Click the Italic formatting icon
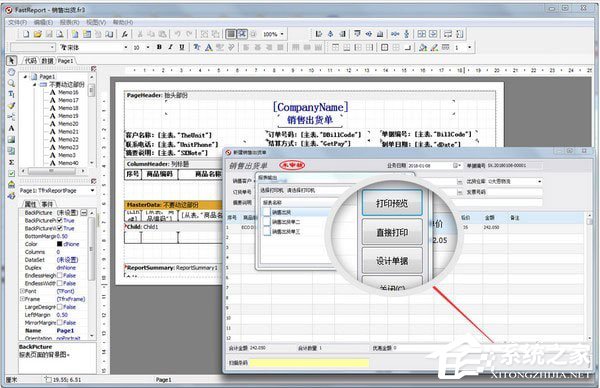The image size is (600, 388). [x=171, y=47]
